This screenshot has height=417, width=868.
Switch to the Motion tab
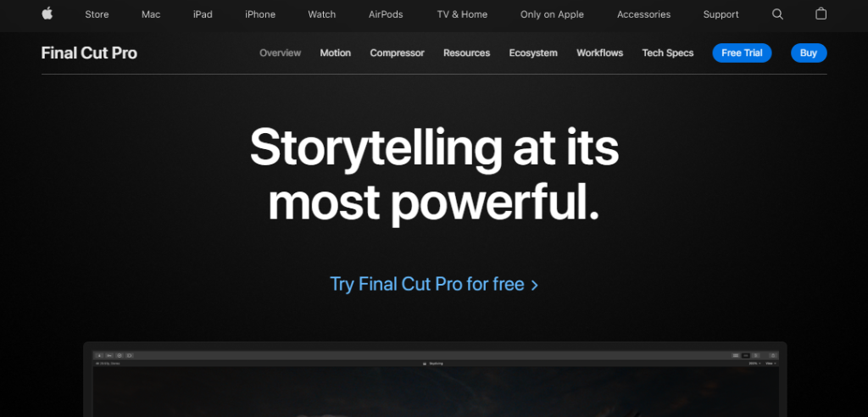tap(336, 53)
